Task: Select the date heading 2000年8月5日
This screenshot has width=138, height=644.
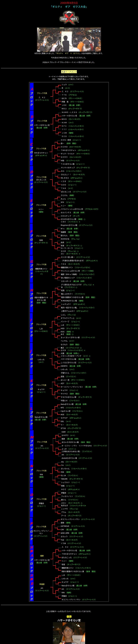Action: coord(69,3)
